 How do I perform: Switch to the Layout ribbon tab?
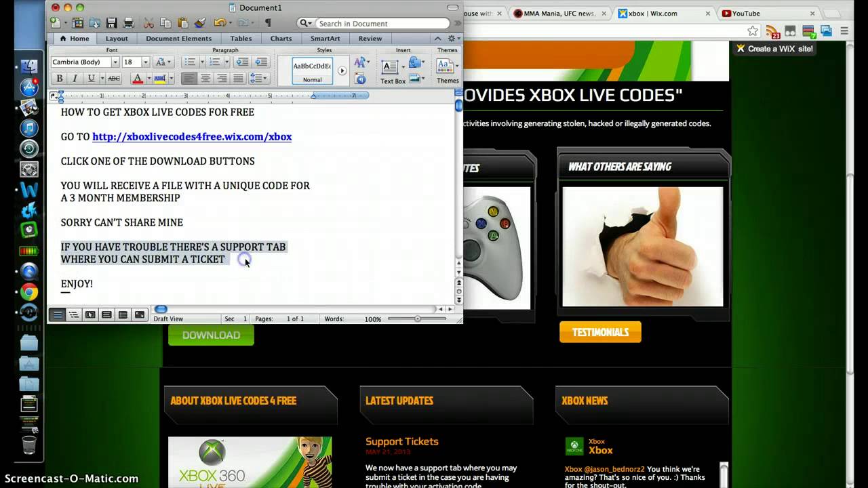click(117, 39)
